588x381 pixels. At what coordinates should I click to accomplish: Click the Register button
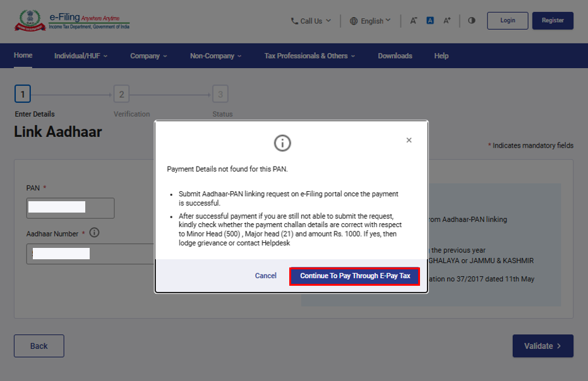coord(553,21)
